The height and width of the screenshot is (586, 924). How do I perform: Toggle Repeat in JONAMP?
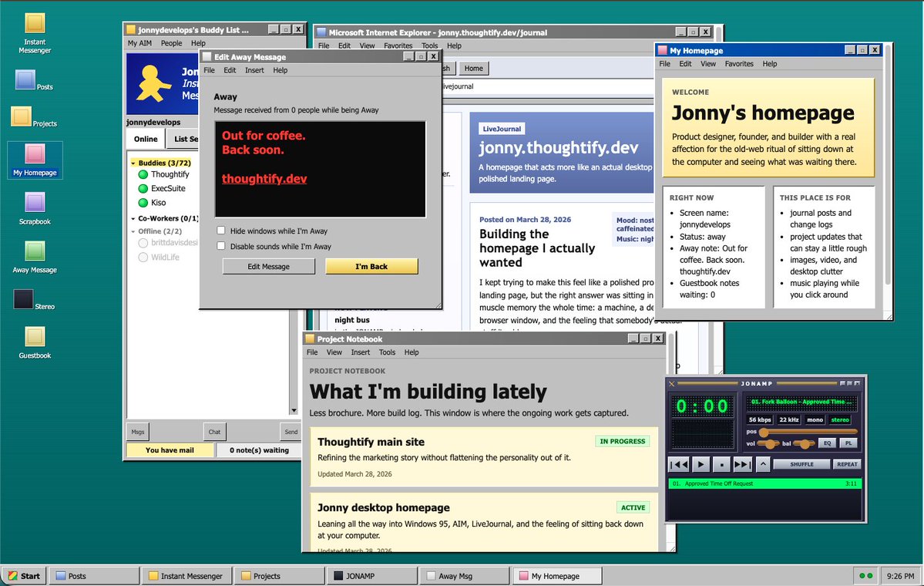point(847,464)
